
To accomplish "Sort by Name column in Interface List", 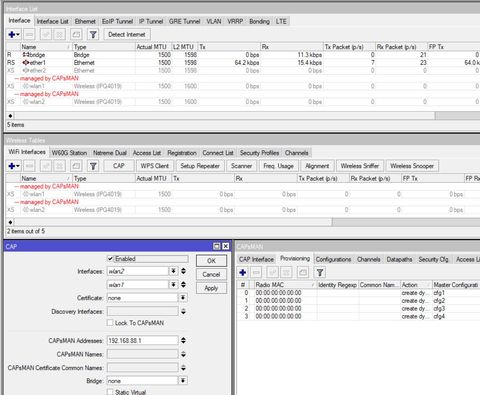I will tap(46, 47).
